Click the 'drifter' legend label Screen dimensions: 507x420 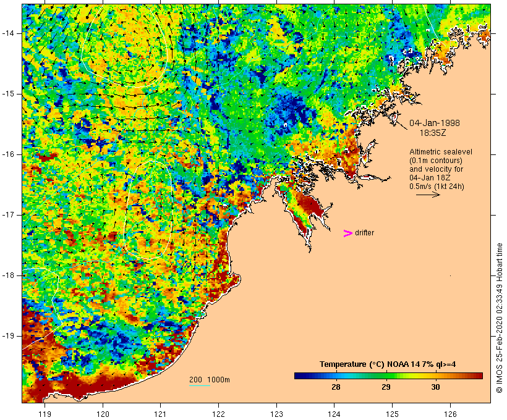[365, 233]
